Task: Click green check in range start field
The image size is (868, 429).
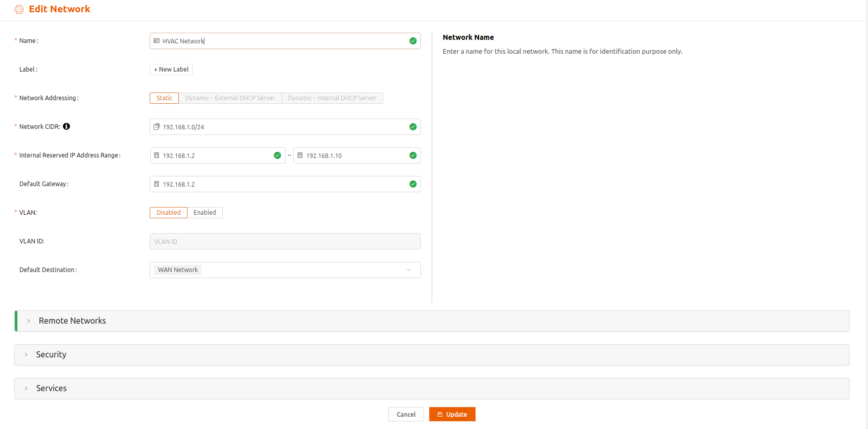Action: coord(277,155)
